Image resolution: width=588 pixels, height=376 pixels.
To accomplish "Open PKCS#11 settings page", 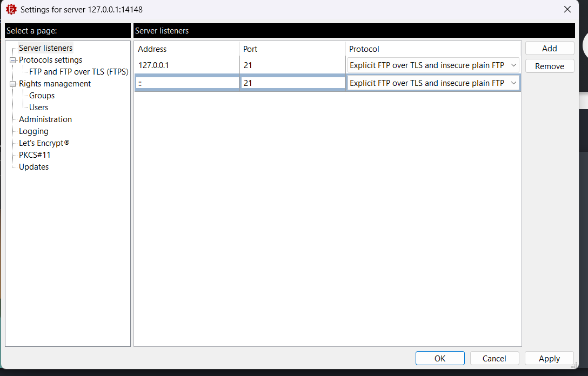I will click(35, 155).
